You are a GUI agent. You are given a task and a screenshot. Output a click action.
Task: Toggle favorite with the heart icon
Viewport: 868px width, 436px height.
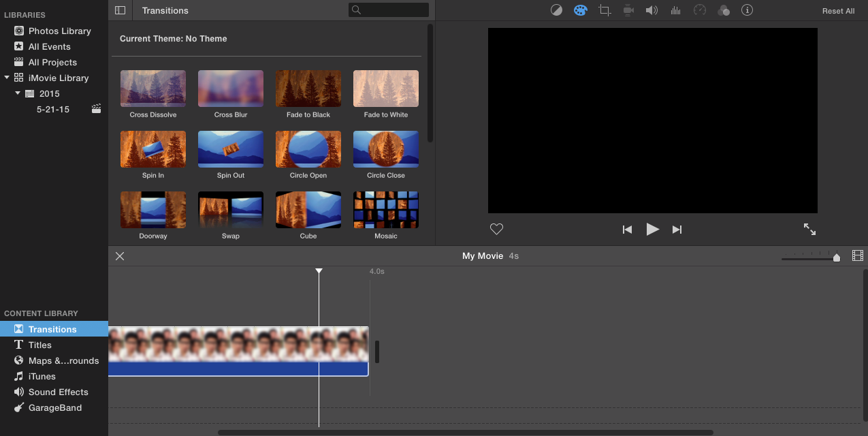point(496,230)
